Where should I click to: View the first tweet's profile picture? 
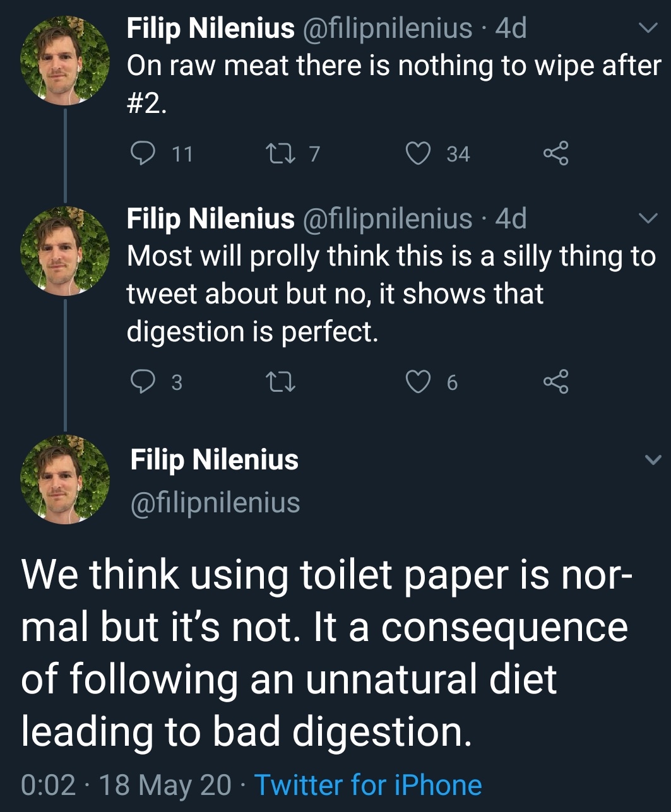[65, 61]
